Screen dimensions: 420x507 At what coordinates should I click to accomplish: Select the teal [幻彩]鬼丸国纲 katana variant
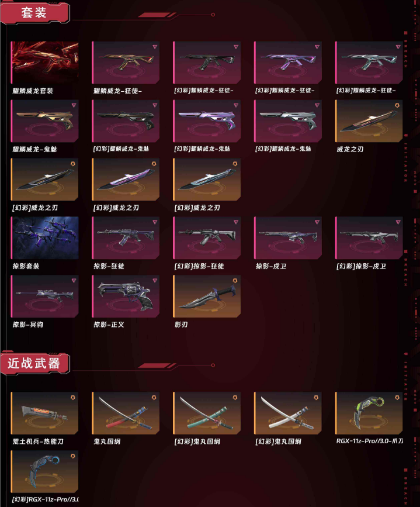click(207, 413)
